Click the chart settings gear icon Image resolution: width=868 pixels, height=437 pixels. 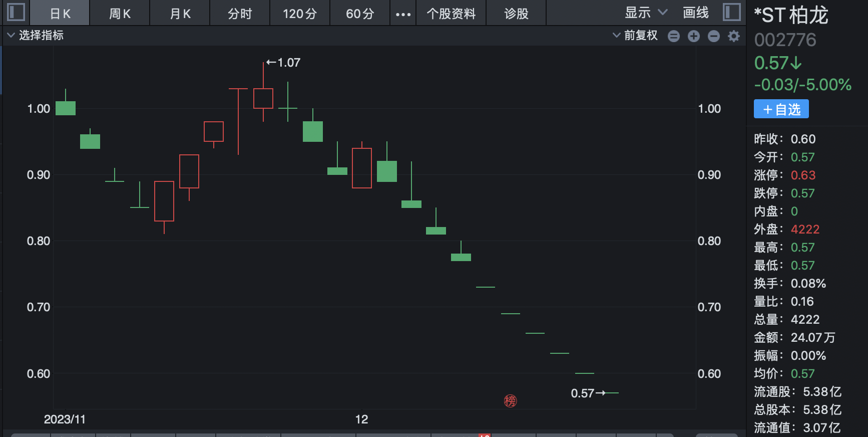click(734, 36)
